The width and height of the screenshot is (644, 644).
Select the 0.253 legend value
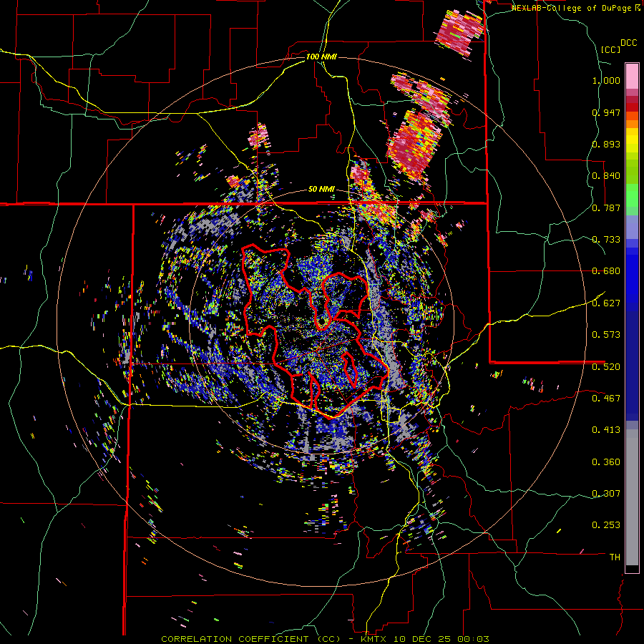(x=606, y=525)
